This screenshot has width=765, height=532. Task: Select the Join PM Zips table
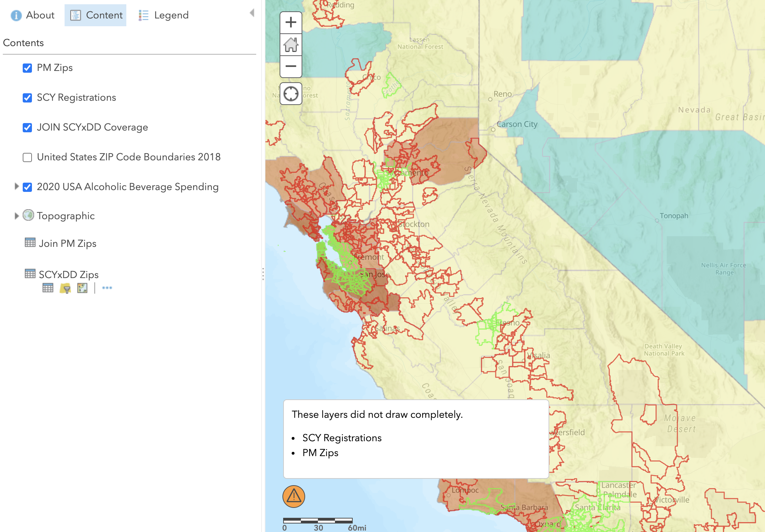click(67, 243)
